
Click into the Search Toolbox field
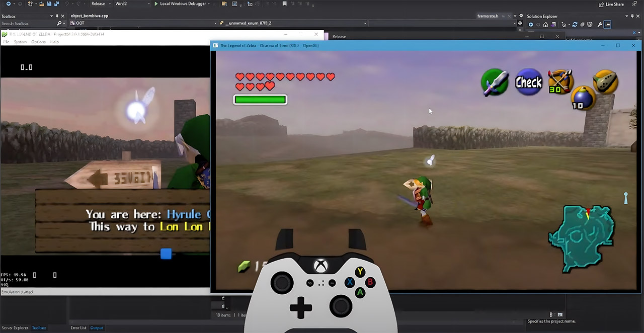pos(28,23)
